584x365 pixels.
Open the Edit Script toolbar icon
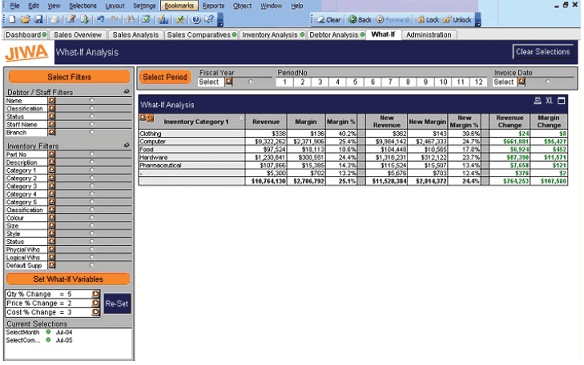(x=71, y=19)
